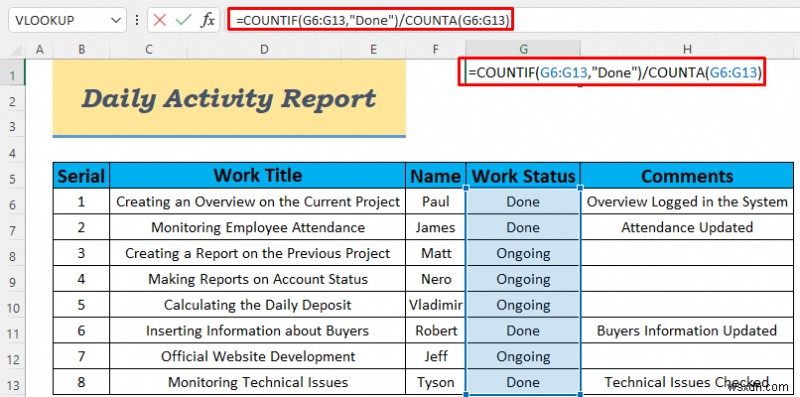Select cell 'Official Website Development'
This screenshot has height=397, width=800.
[258, 356]
